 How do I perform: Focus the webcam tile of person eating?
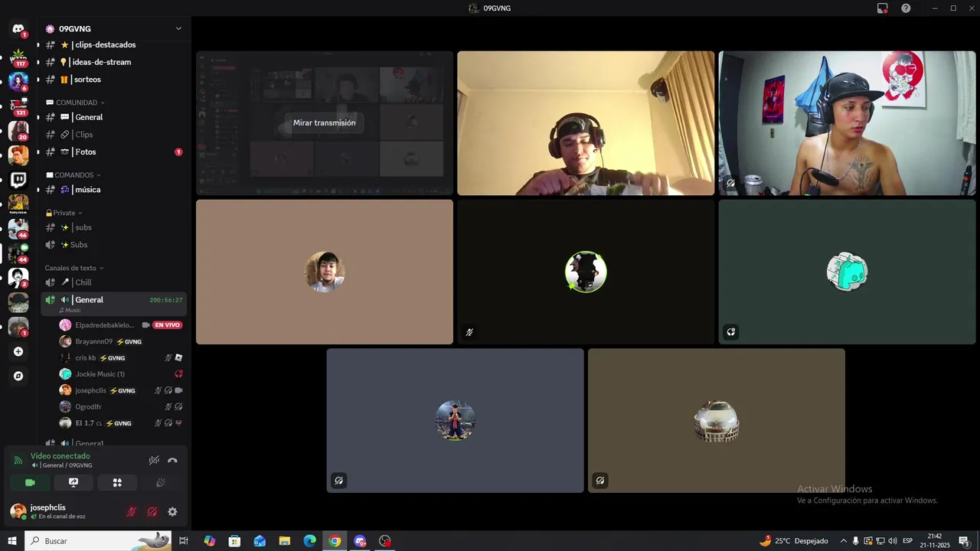pos(586,123)
